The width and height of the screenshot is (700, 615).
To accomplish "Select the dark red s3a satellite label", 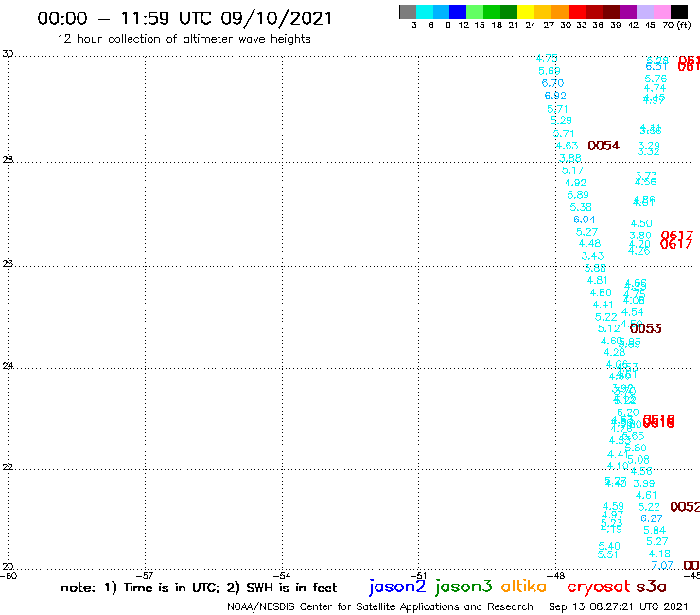I will click(651, 587).
